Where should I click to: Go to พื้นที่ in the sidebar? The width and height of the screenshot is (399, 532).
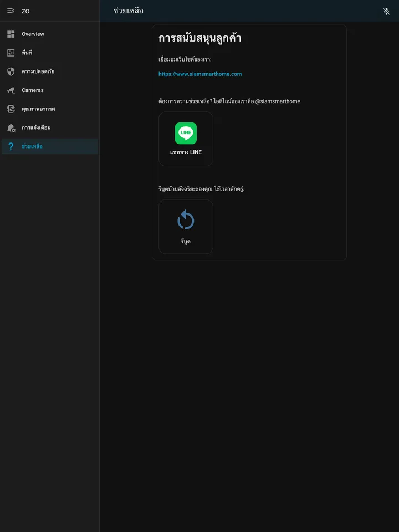coord(50,53)
